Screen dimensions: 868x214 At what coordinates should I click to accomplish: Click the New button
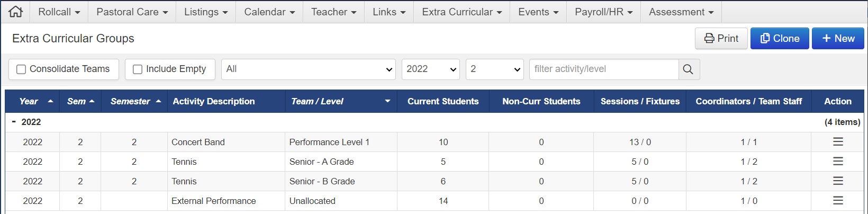click(x=838, y=39)
